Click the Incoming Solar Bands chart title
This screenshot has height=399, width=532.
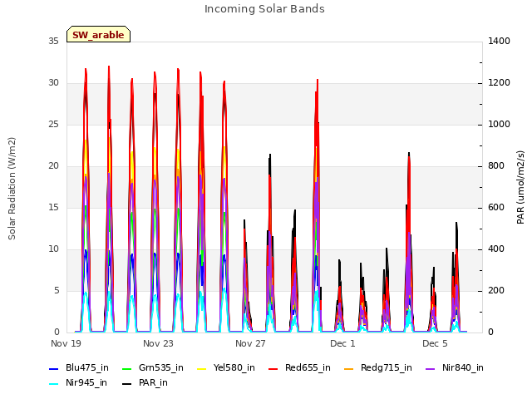click(x=264, y=9)
